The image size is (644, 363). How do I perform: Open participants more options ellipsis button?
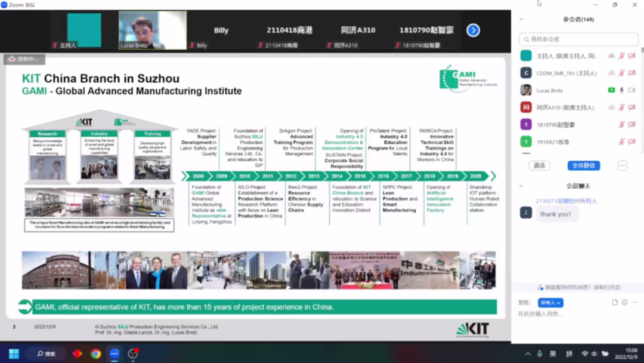pyautogui.click(x=622, y=165)
